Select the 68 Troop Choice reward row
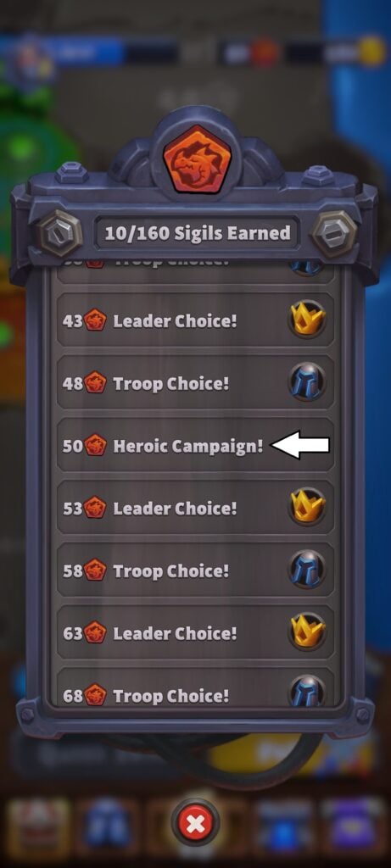Screen dimensions: 391x868 (195, 688)
